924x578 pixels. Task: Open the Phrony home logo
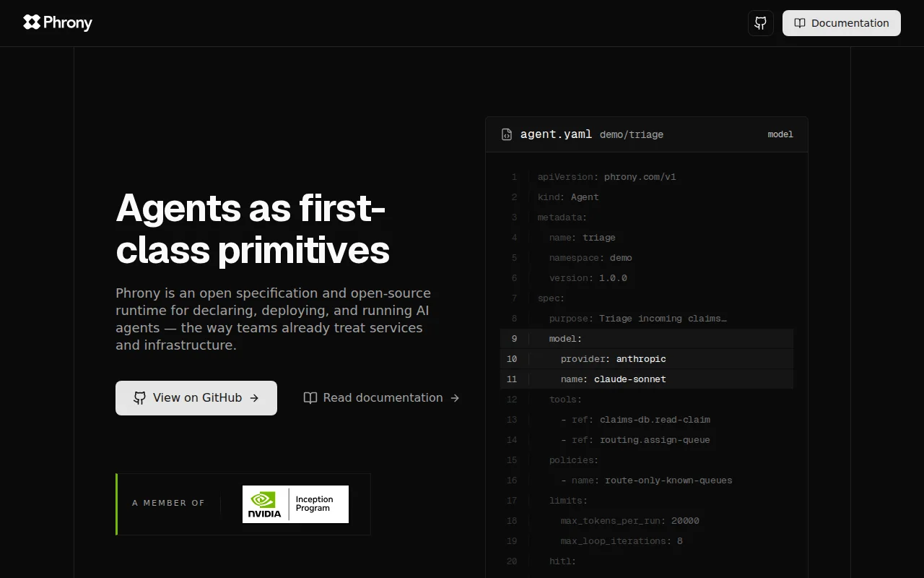point(58,22)
